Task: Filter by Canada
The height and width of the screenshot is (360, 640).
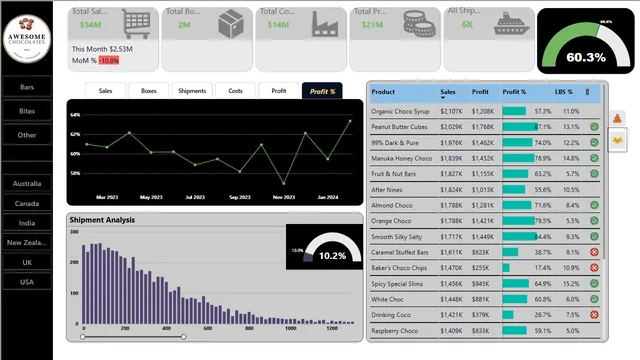Action: coord(27,203)
